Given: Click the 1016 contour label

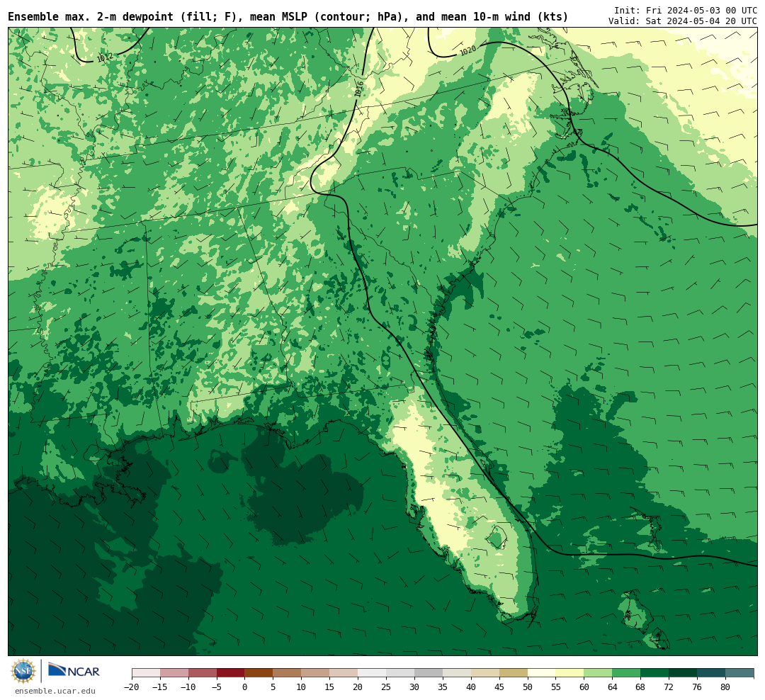Looking at the screenshot, I should pos(358,89).
